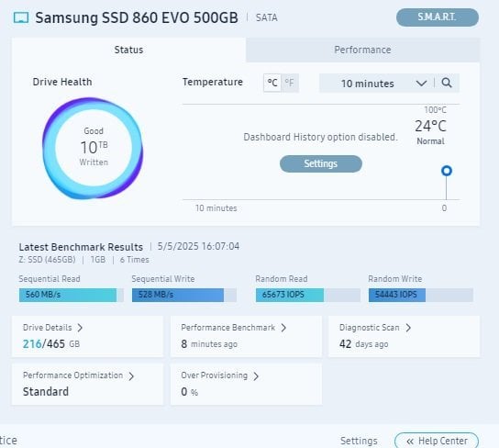This screenshot has height=448, width=499.
Task: Click the benchmark date 5/5/2025 16:07:04
Action: [x=198, y=246]
